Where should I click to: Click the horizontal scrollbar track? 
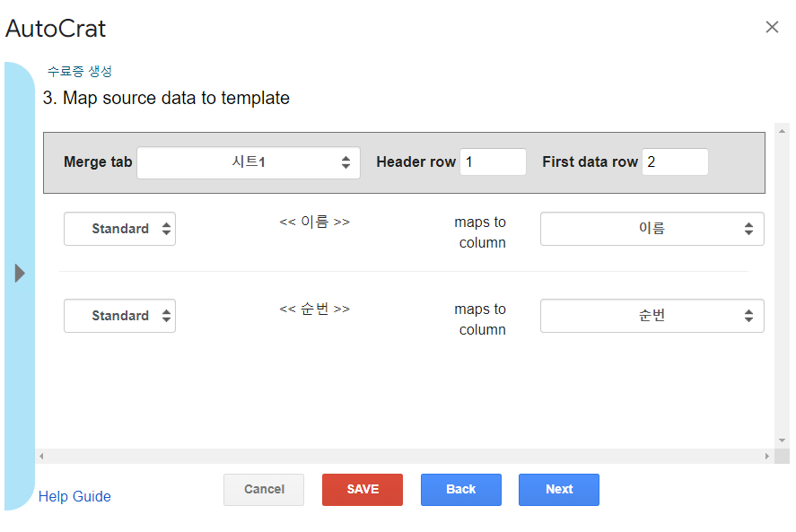tap(404, 457)
